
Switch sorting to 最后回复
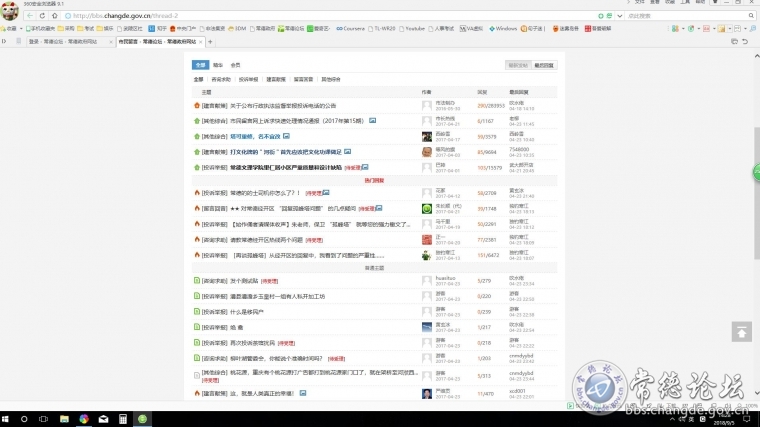coord(543,65)
